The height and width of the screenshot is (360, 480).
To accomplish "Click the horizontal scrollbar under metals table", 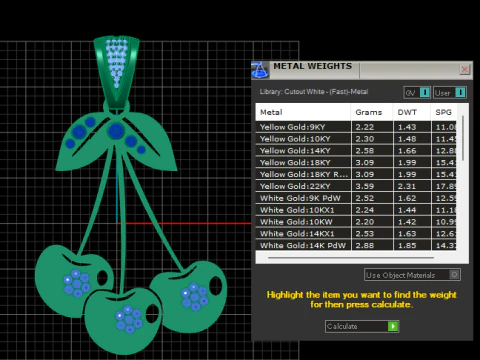I will click(351, 258).
